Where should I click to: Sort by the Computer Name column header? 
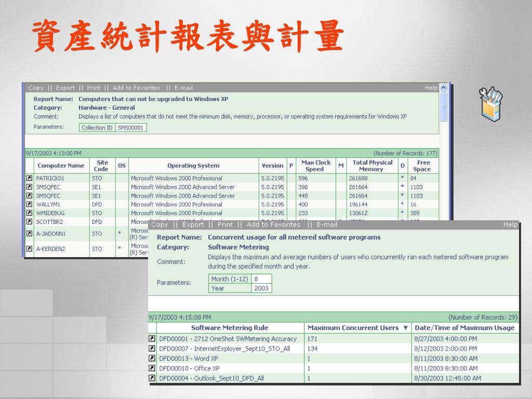(61, 166)
